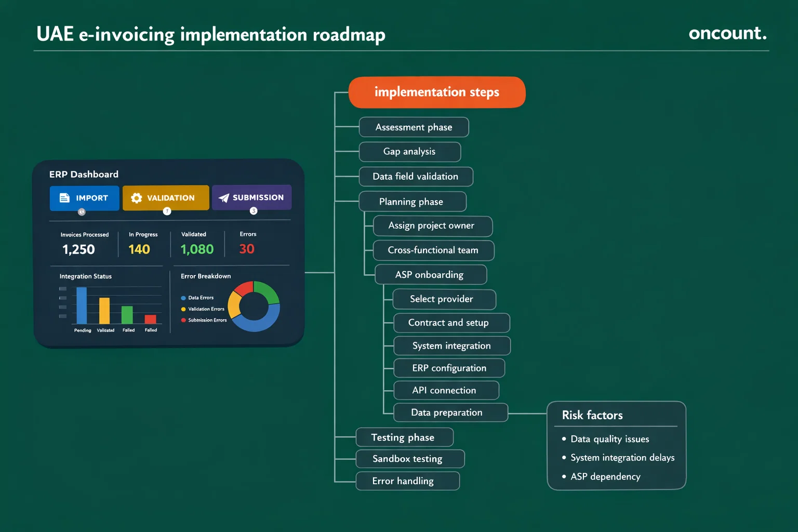
Task: Expand the ASP onboarding branch
Action: click(431, 274)
